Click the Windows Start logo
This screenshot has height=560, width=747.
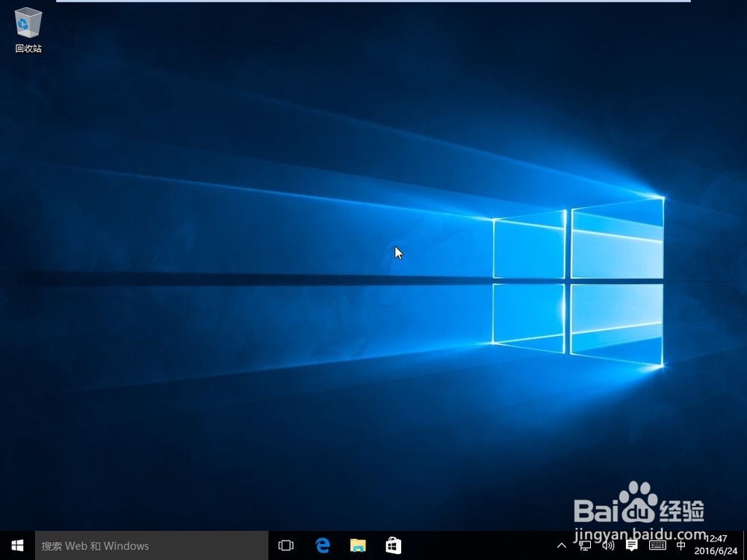point(16,545)
